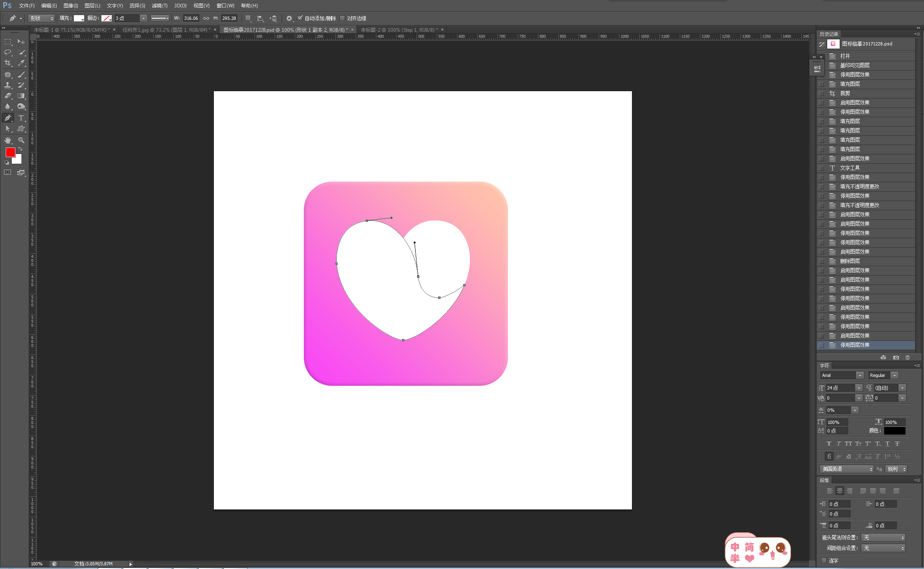Select the 文字工具 history state

point(850,168)
